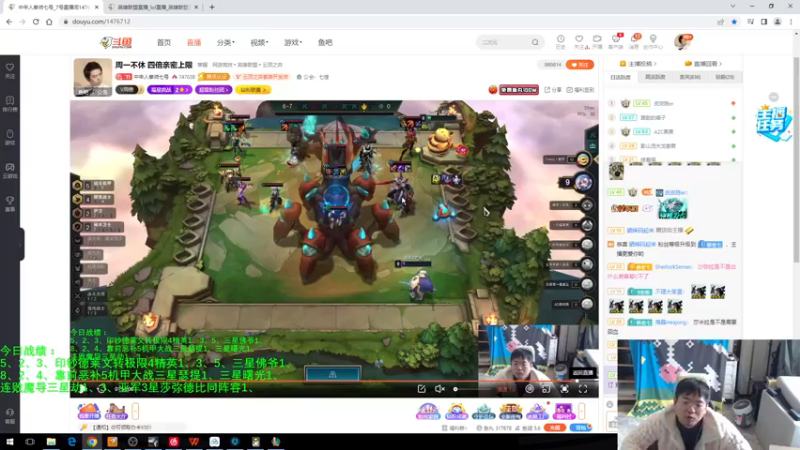Click the Douyu logo

[x=116, y=42]
